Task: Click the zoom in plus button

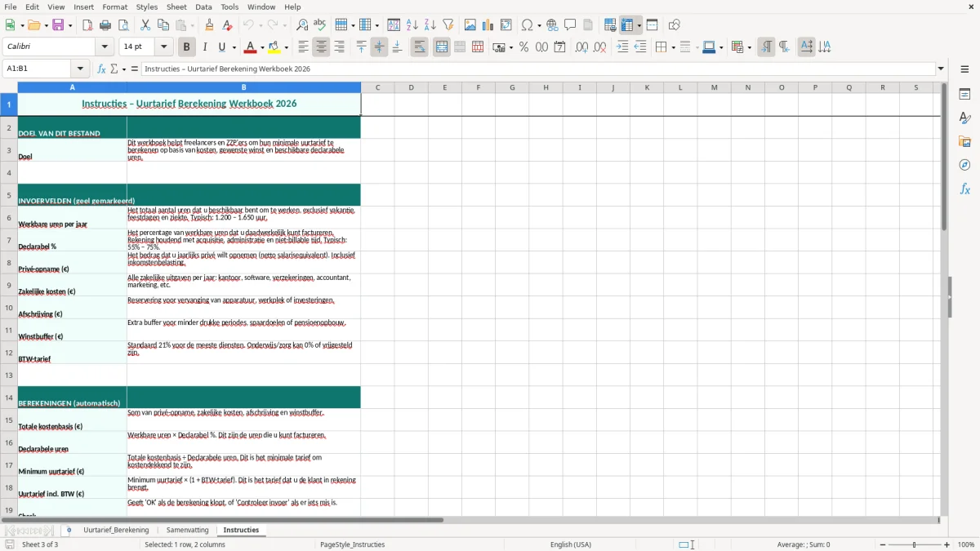Action: 947,544
